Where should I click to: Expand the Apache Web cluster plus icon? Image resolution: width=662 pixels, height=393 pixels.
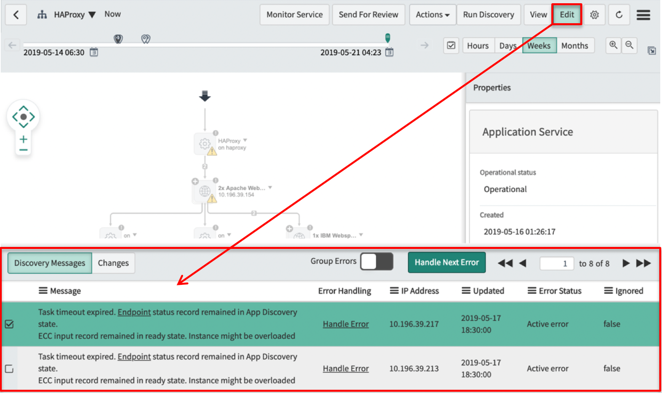[195, 182]
